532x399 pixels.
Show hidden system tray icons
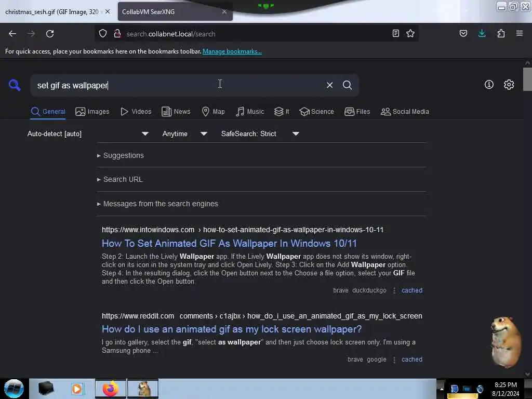coord(442,389)
